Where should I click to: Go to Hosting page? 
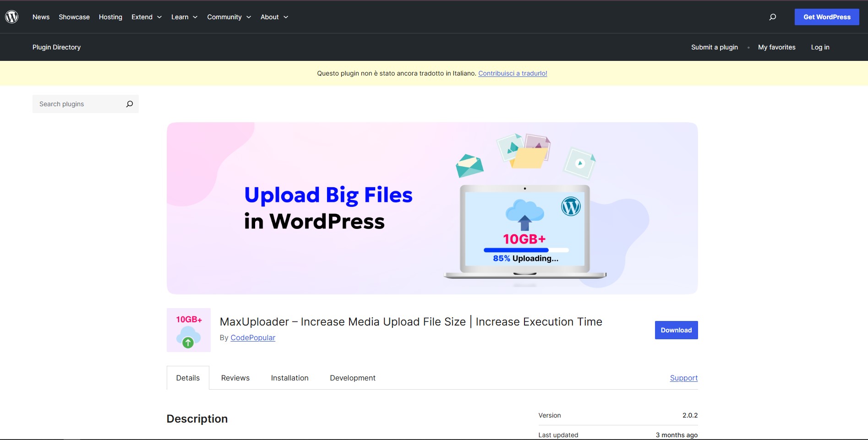pos(110,17)
